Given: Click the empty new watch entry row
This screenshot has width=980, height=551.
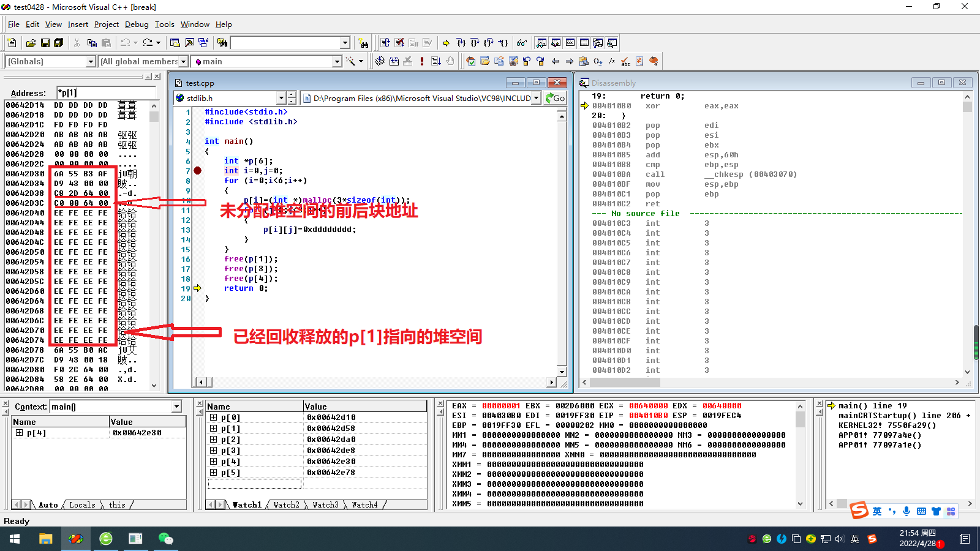Looking at the screenshot, I should click(x=255, y=484).
